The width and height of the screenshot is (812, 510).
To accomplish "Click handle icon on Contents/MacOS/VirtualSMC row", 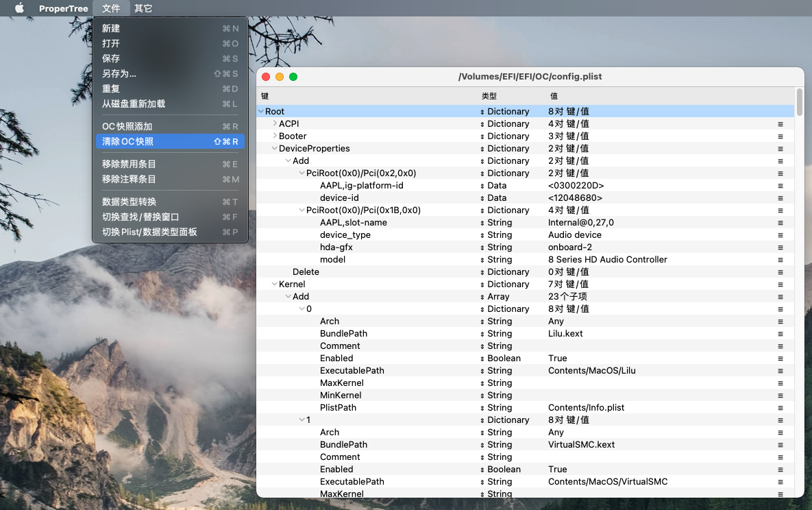I will [x=780, y=482].
